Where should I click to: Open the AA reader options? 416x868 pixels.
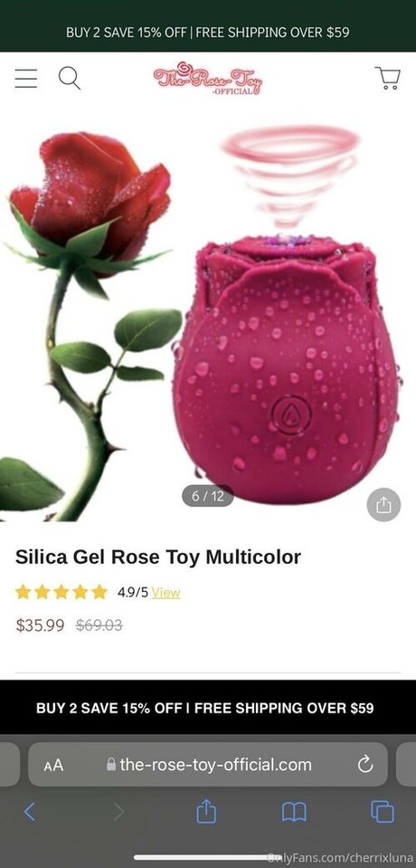click(53, 765)
